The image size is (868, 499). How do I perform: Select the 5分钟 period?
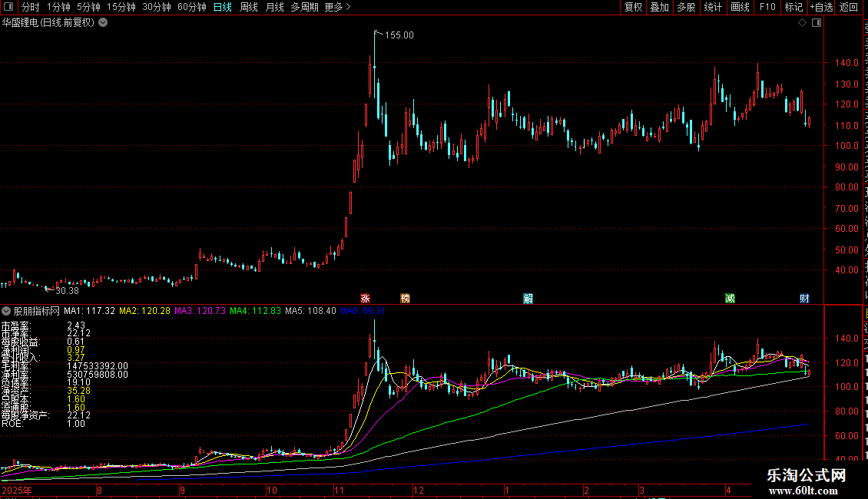(x=88, y=7)
